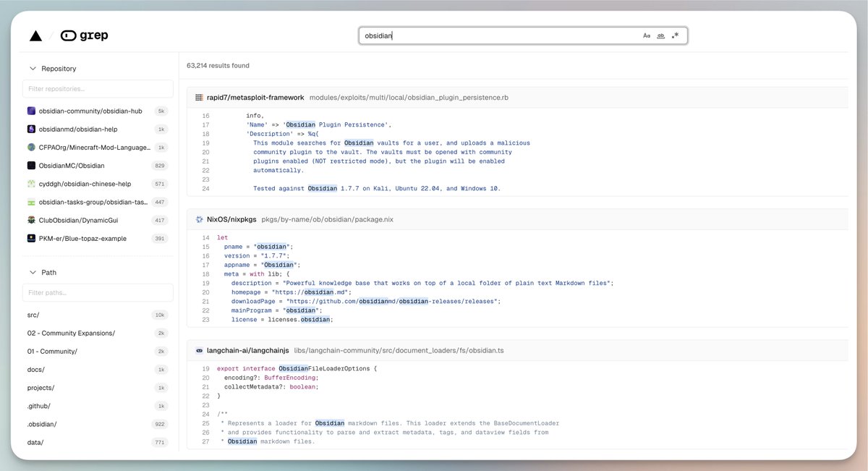The width and height of the screenshot is (868, 471).
Task: Click the Vercel triangle logo
Action: [35, 35]
